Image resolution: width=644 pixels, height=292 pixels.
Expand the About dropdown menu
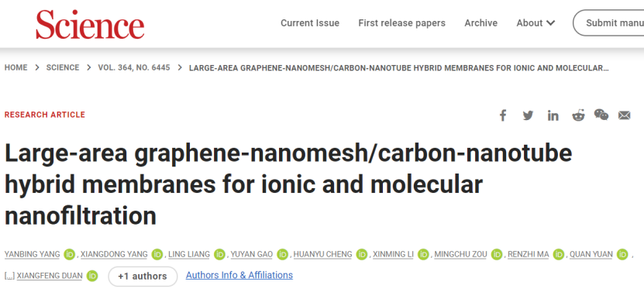pos(536,23)
